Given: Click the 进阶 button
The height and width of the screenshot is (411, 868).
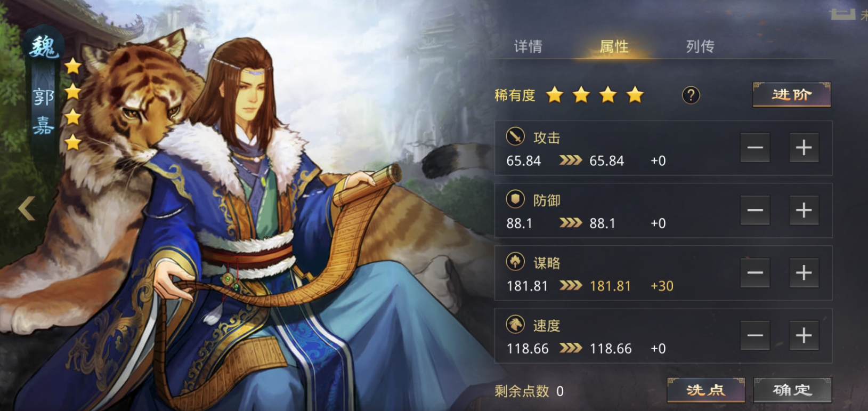Looking at the screenshot, I should [x=791, y=95].
